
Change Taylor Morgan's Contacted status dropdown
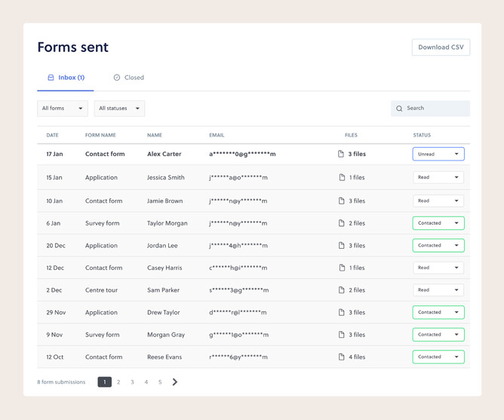(438, 223)
